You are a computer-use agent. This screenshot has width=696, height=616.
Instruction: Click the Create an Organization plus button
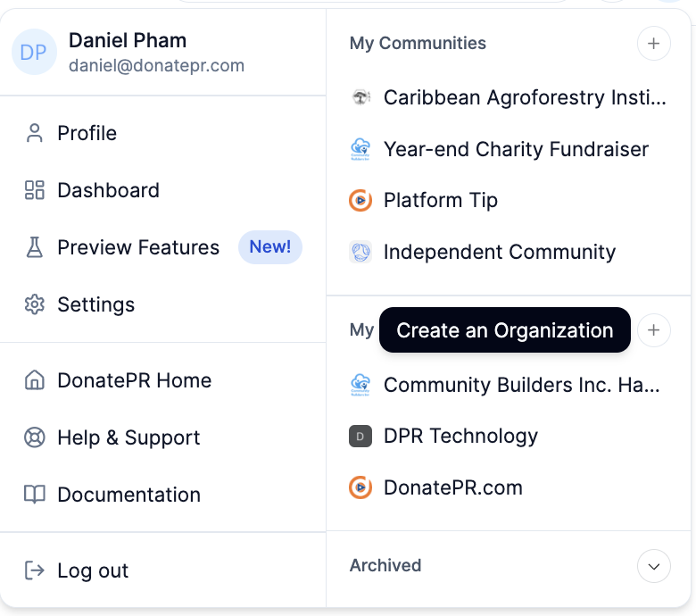click(x=653, y=330)
